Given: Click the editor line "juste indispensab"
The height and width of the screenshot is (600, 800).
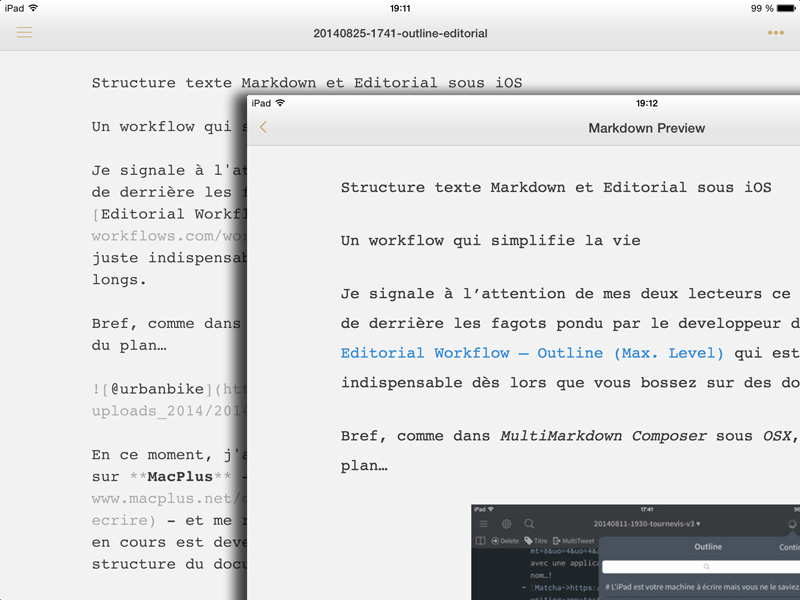Looking at the screenshot, I should (169, 258).
